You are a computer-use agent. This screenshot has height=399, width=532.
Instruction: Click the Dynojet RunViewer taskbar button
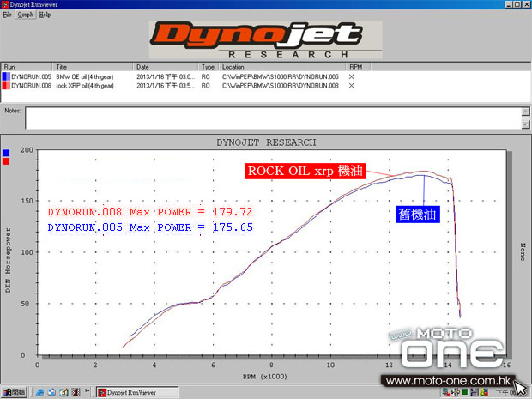pos(137,392)
